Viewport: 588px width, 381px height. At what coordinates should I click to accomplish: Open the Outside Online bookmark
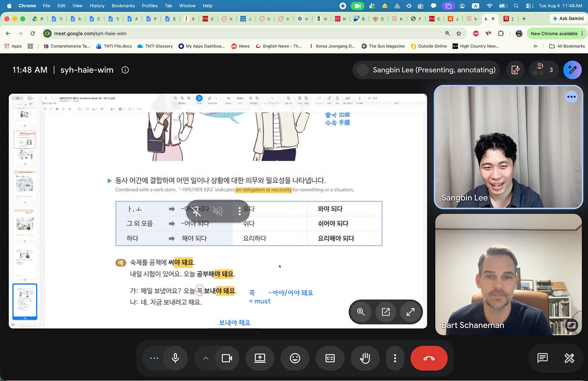click(x=428, y=46)
